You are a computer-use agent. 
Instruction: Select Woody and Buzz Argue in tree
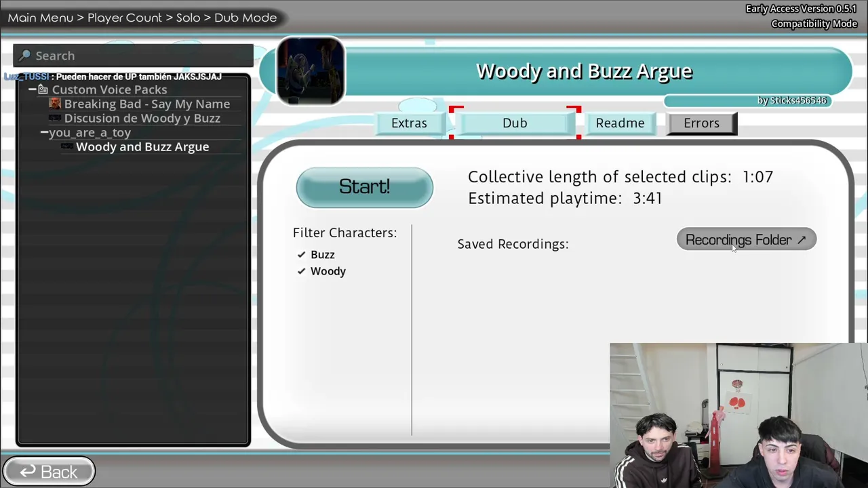[x=142, y=146]
